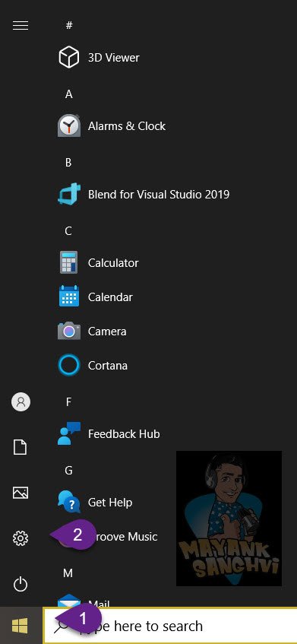Launch Blend for Visual Studio 2019 icon
Image resolution: width=297 pixels, height=644 pixels.
[x=68, y=195]
